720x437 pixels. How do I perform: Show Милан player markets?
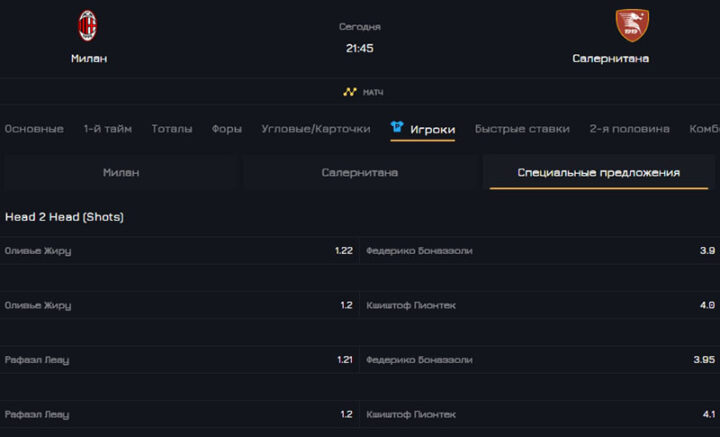pos(121,172)
